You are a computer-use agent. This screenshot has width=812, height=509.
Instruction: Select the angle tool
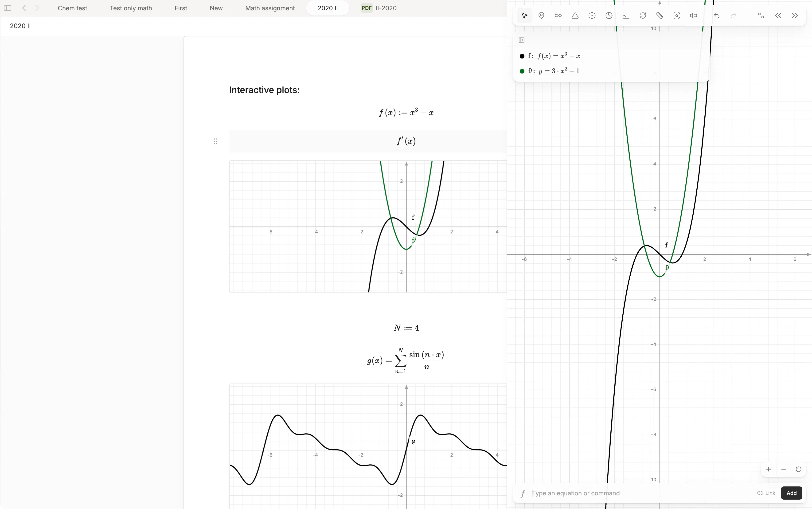(626, 16)
